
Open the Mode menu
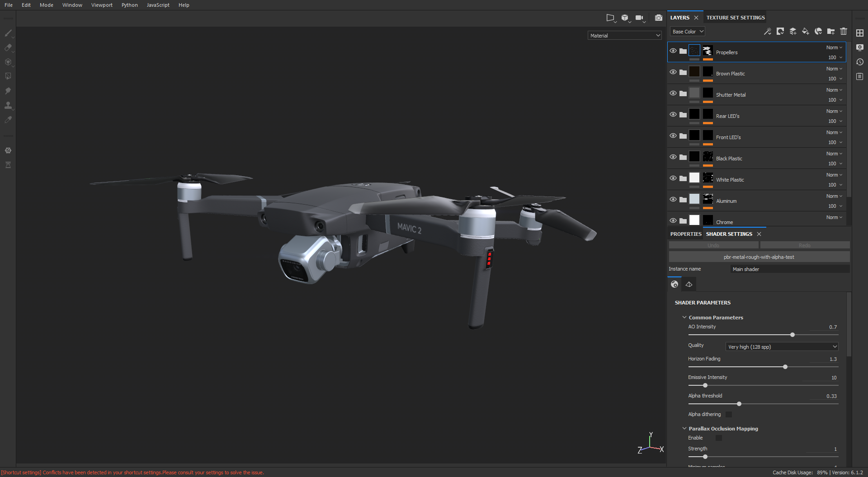pyautogui.click(x=47, y=5)
